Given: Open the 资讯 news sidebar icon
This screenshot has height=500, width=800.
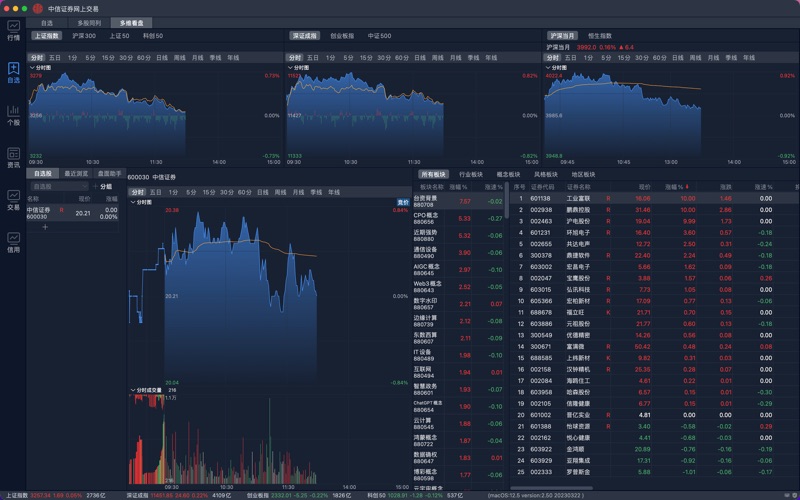Looking at the screenshot, I should point(13,158).
